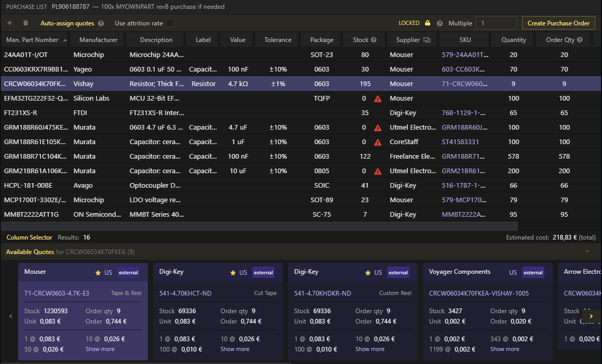Click warning icon on GRM188R61E105K row
Viewport: 602px width, 364px height.
pos(378,142)
